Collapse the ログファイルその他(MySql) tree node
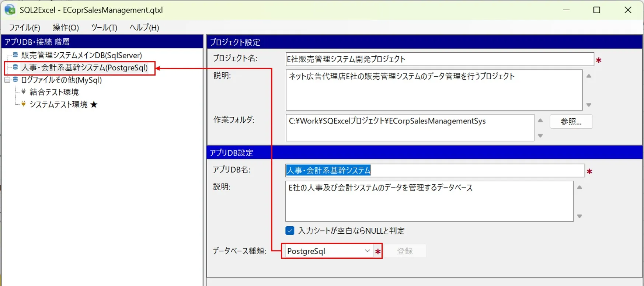The width and height of the screenshot is (644, 286). tap(7, 80)
